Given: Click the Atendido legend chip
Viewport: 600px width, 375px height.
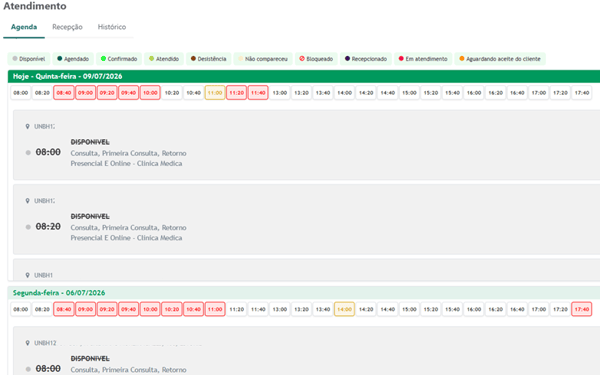Looking at the screenshot, I should (x=164, y=59).
